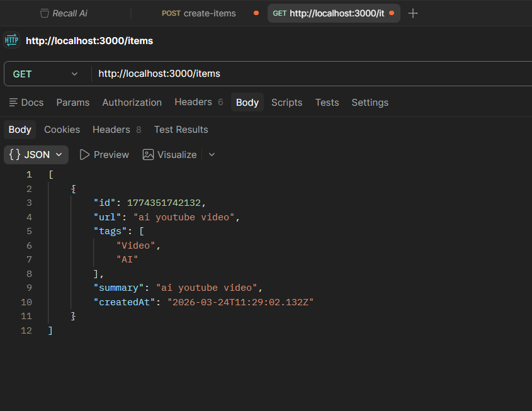Screen dimensions: 532x411
Task: Open the Recall Ai collection tab
Action: click(64, 13)
